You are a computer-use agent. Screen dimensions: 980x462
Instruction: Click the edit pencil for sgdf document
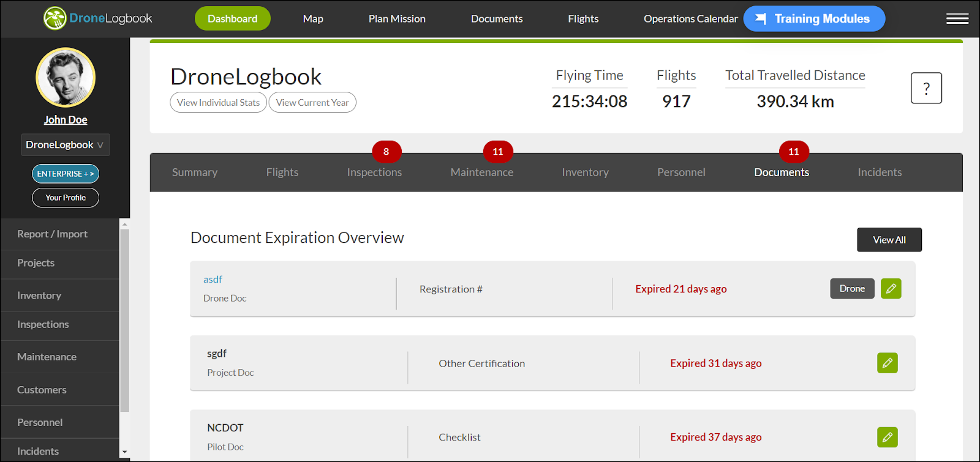click(887, 363)
